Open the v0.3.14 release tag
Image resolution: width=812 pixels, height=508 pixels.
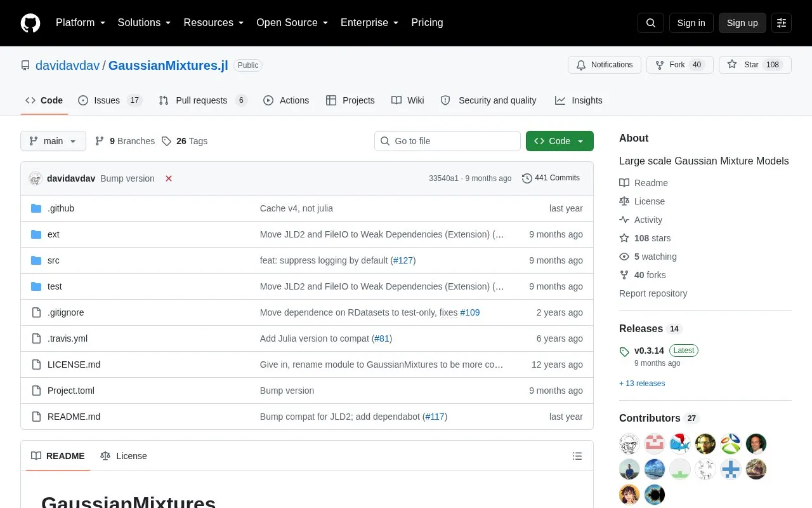pyautogui.click(x=649, y=351)
